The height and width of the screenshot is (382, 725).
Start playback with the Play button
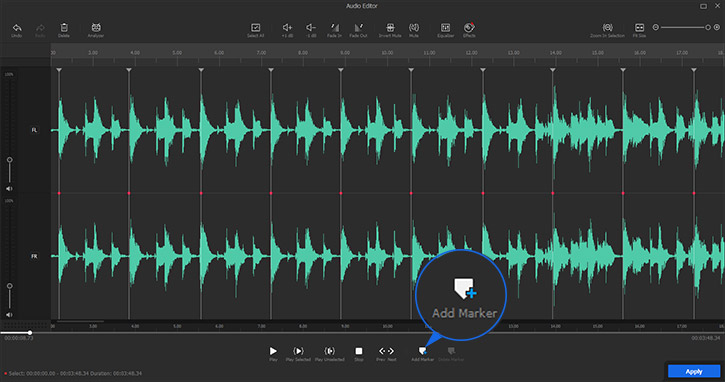[273, 351]
